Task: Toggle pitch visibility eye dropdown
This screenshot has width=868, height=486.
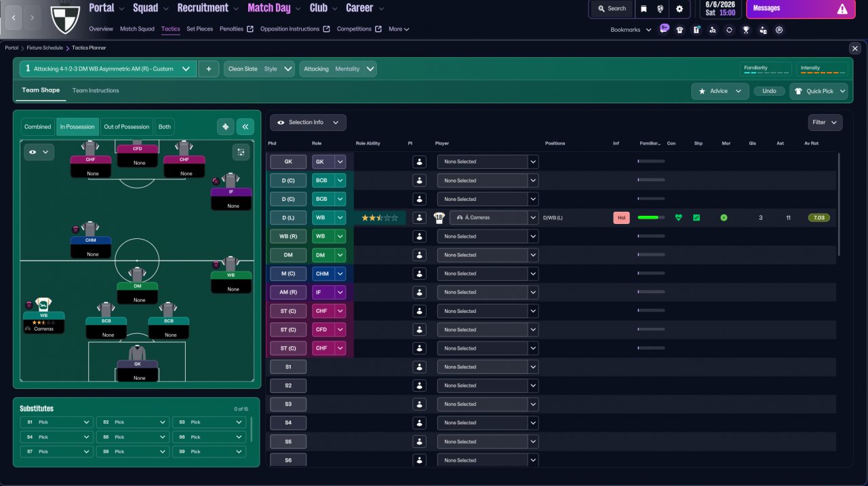Action: click(39, 152)
